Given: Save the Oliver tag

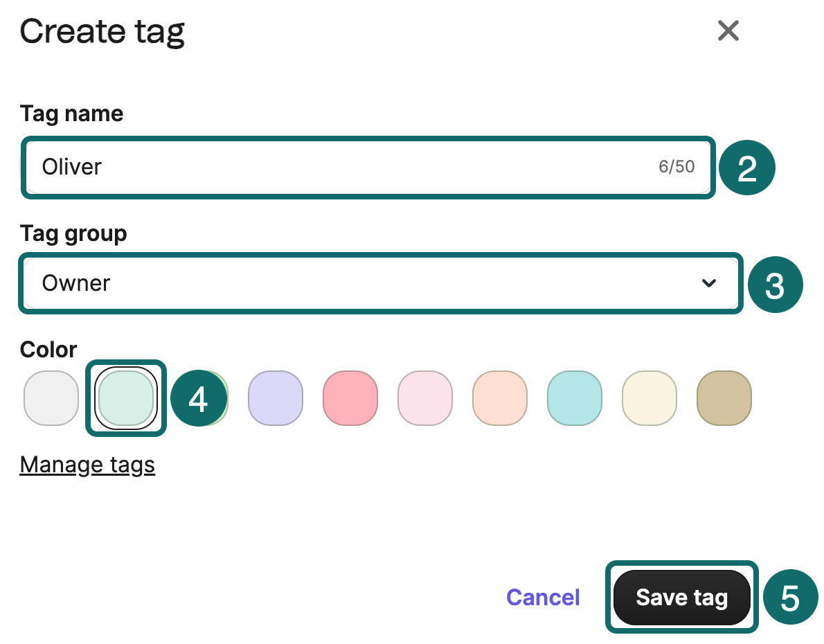Looking at the screenshot, I should click(681, 596).
